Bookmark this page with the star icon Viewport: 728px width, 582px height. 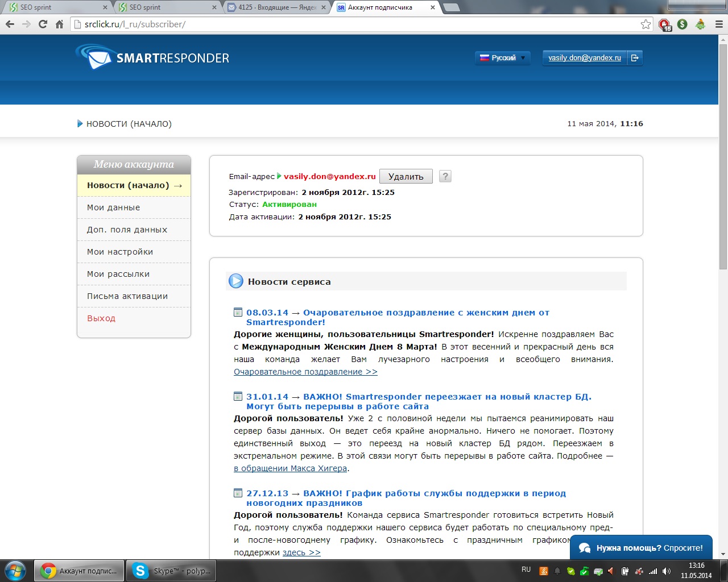pyautogui.click(x=646, y=24)
